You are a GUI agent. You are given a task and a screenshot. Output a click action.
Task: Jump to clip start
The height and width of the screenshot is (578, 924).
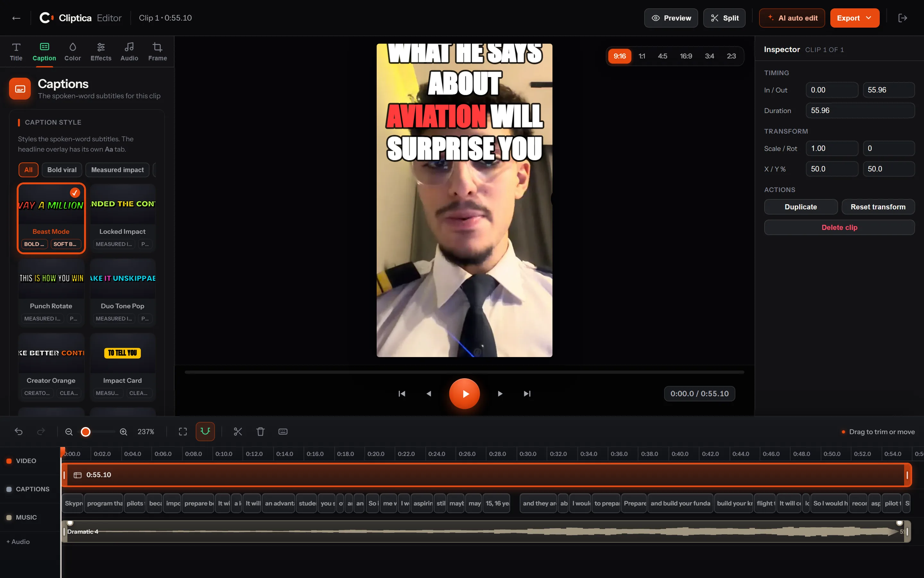[x=402, y=394]
